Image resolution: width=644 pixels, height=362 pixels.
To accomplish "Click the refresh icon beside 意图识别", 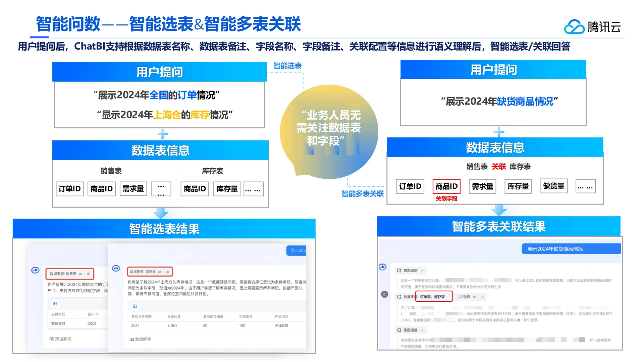I will 399,270.
